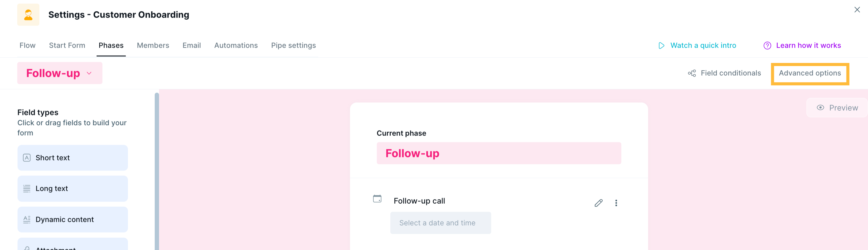Click the pencil edit icon for Follow-up call
The height and width of the screenshot is (250, 868).
pos(598,203)
